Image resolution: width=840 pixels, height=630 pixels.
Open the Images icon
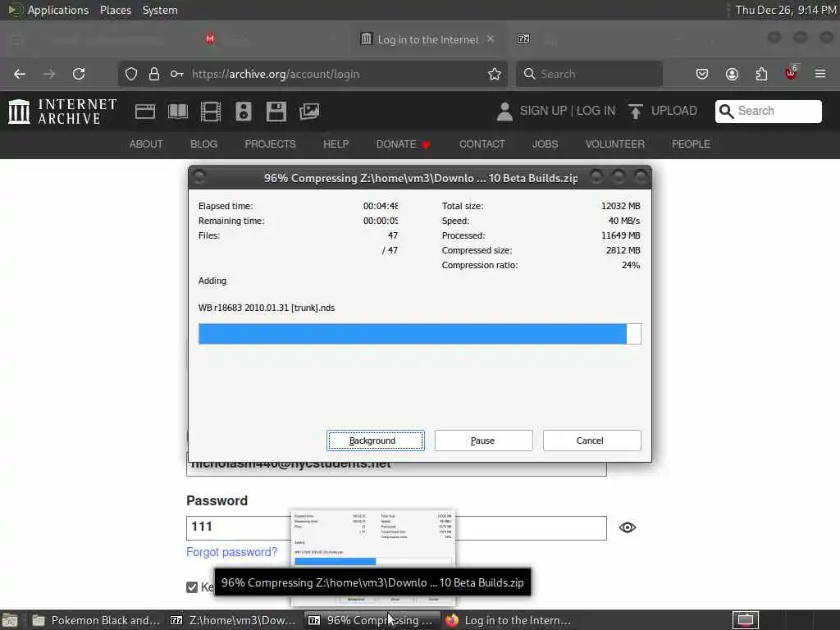coord(309,112)
